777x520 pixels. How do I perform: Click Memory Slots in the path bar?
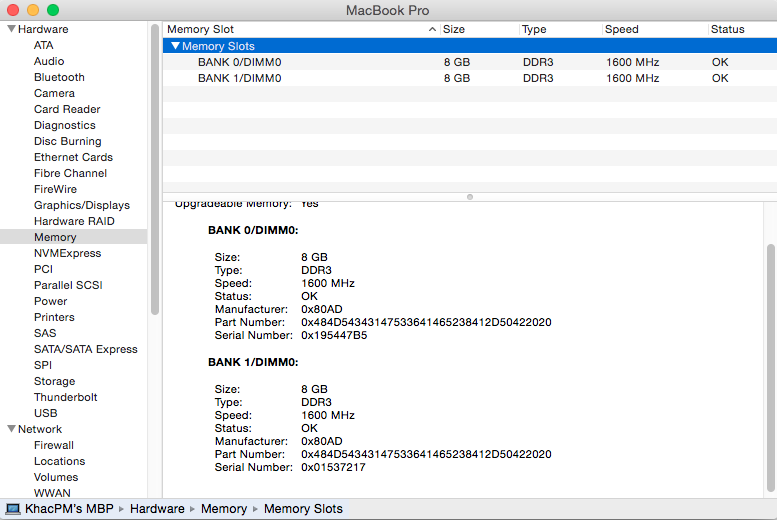[303, 509]
